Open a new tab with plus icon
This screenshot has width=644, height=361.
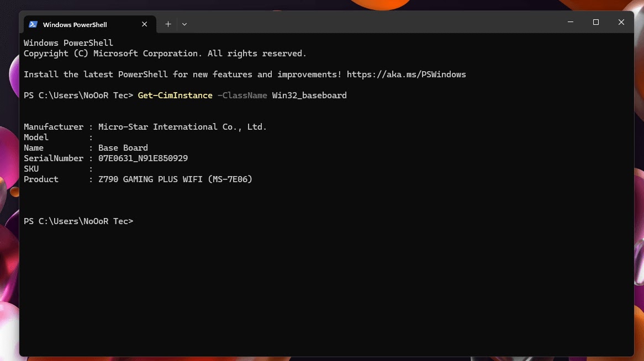(x=168, y=24)
